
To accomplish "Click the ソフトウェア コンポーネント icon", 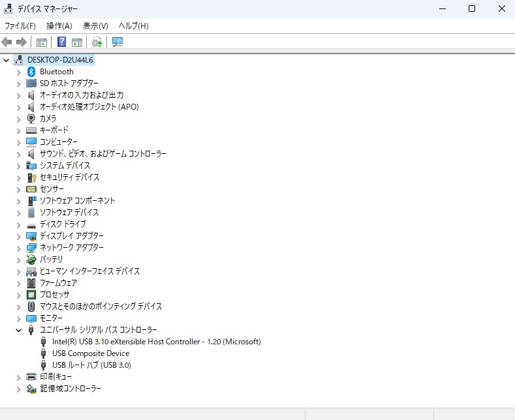I will tap(31, 200).
